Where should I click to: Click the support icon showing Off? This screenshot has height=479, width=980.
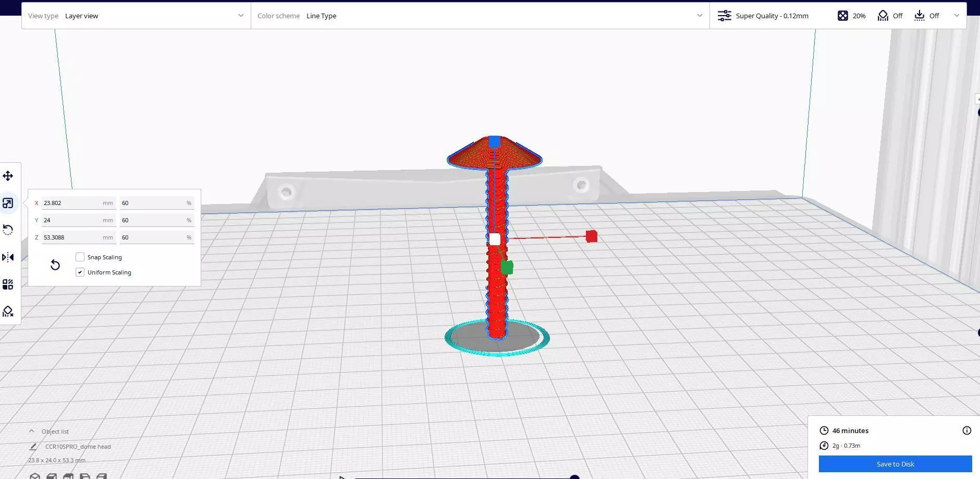click(x=883, y=16)
